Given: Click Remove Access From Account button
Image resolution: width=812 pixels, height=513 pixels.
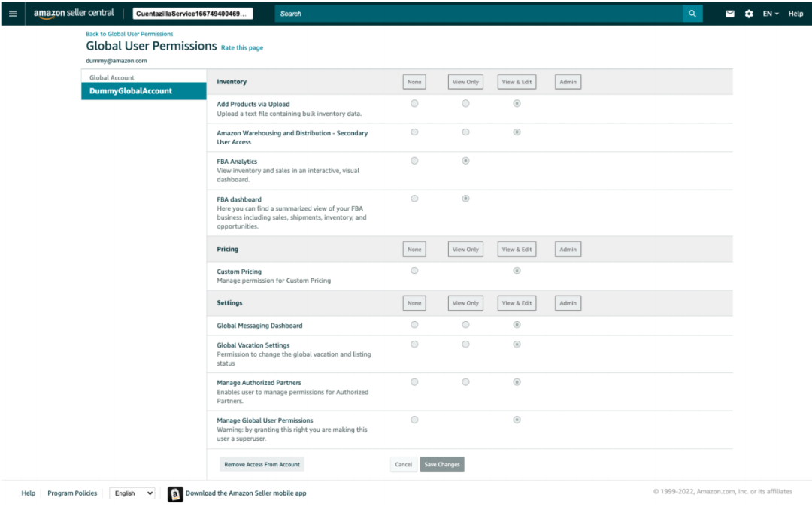Looking at the screenshot, I should (x=262, y=464).
